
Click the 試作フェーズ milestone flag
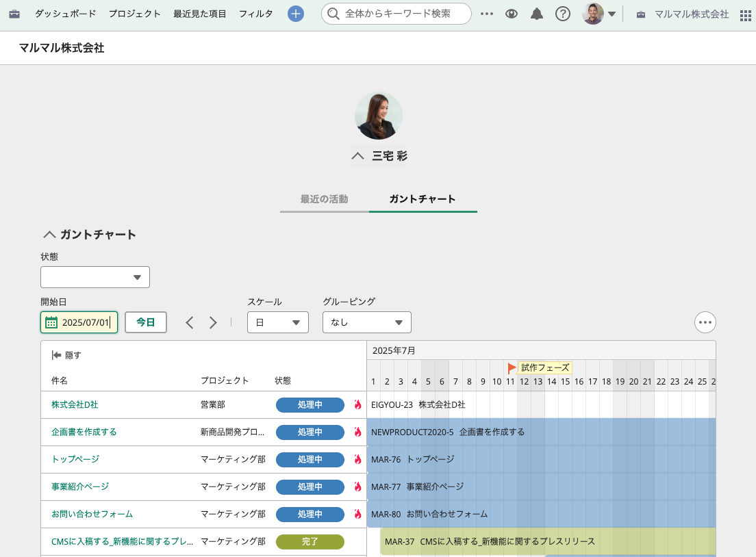tap(512, 368)
